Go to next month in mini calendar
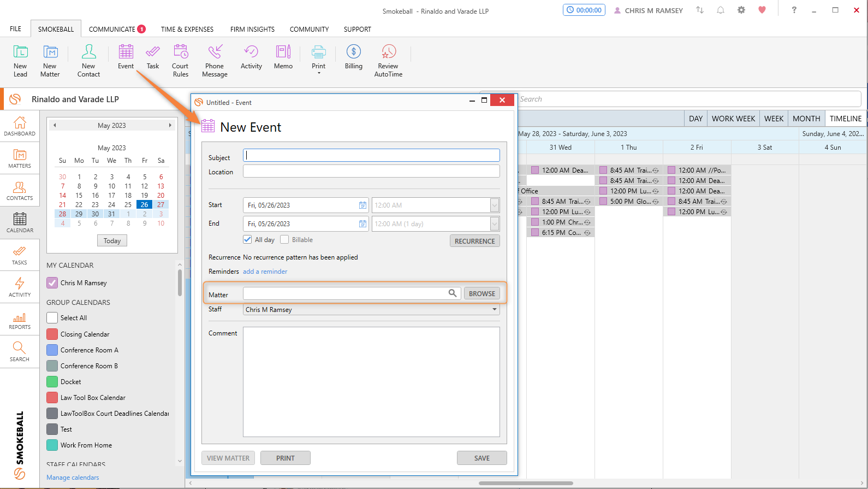This screenshot has height=489, width=868. 170,125
